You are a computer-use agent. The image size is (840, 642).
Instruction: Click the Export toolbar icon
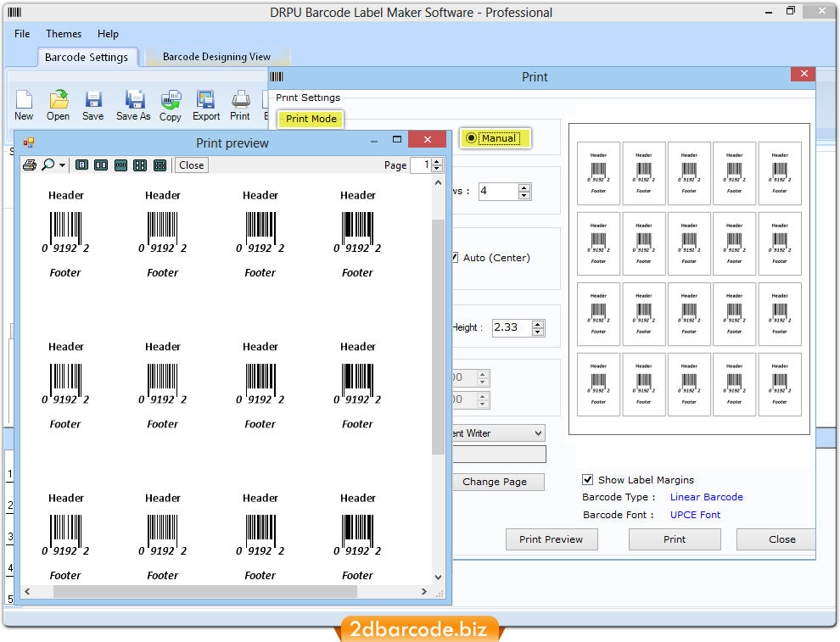click(205, 99)
